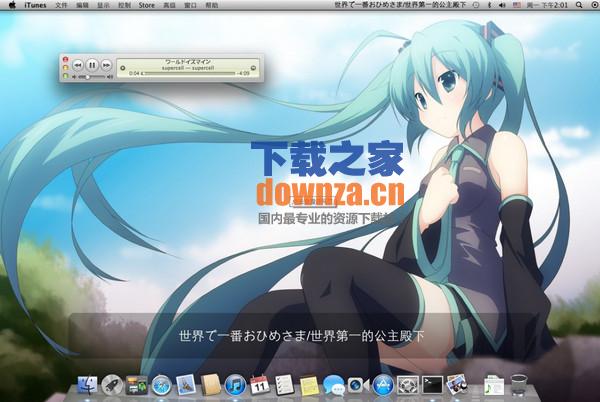This screenshot has height=402, width=600.
Task: Open Terminal from the dock
Action: tap(432, 385)
